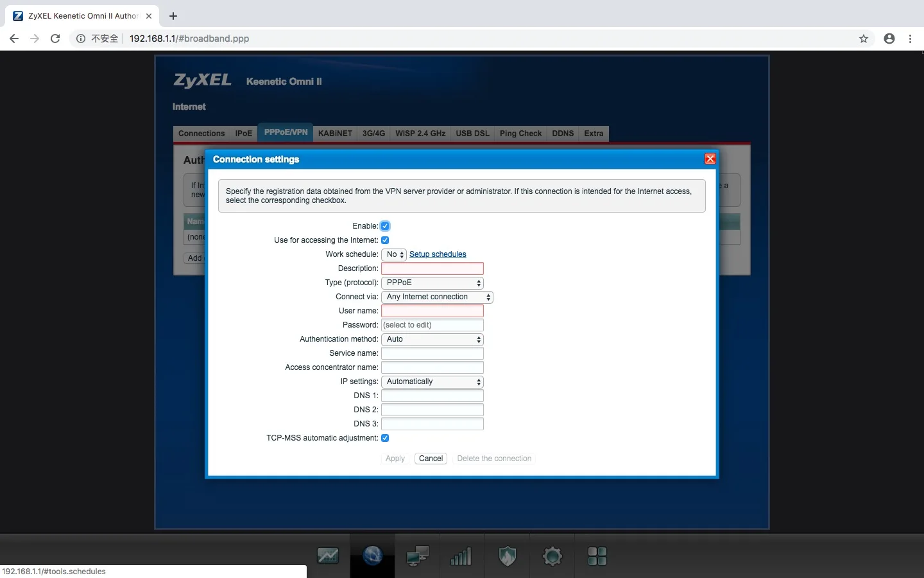The width and height of the screenshot is (924, 578).
Task: Switch to the IPoE tab
Action: (244, 134)
